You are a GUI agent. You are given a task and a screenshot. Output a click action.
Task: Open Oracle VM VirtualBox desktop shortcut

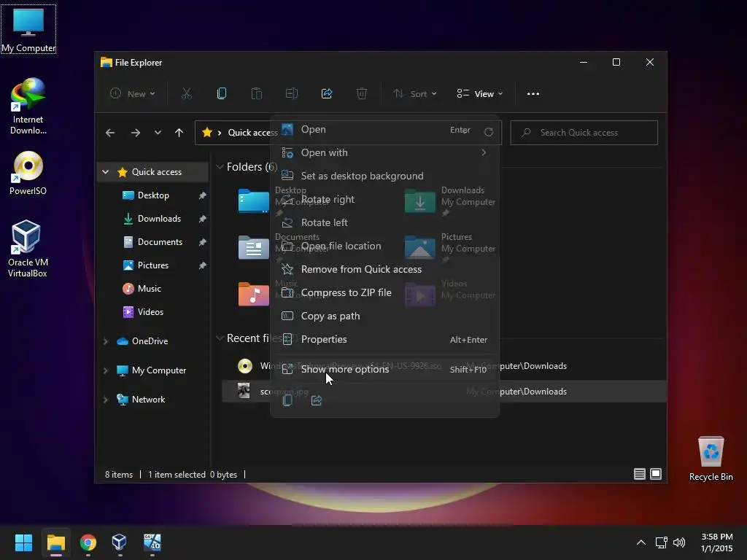(28, 248)
